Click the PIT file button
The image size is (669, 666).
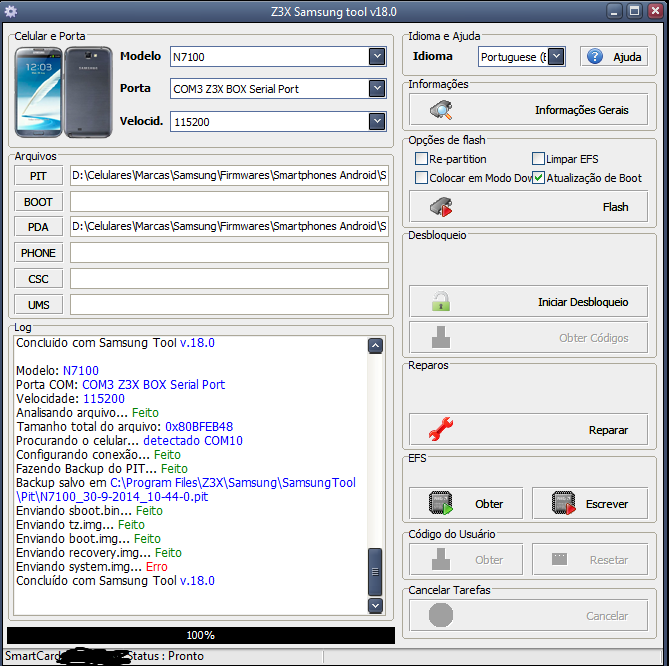pyautogui.click(x=38, y=176)
